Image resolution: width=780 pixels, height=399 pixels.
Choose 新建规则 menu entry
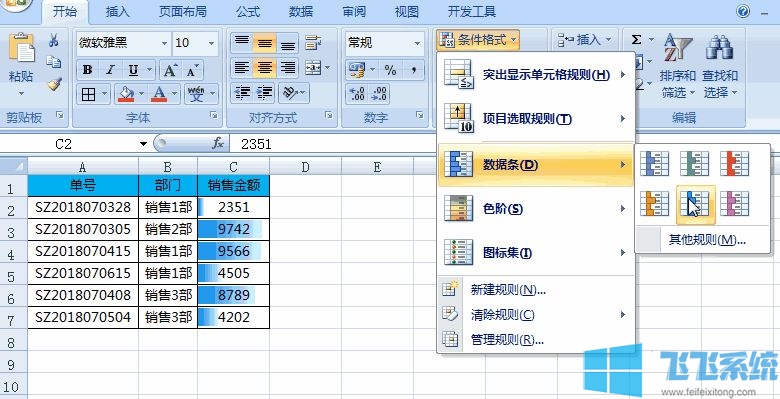(x=536, y=290)
